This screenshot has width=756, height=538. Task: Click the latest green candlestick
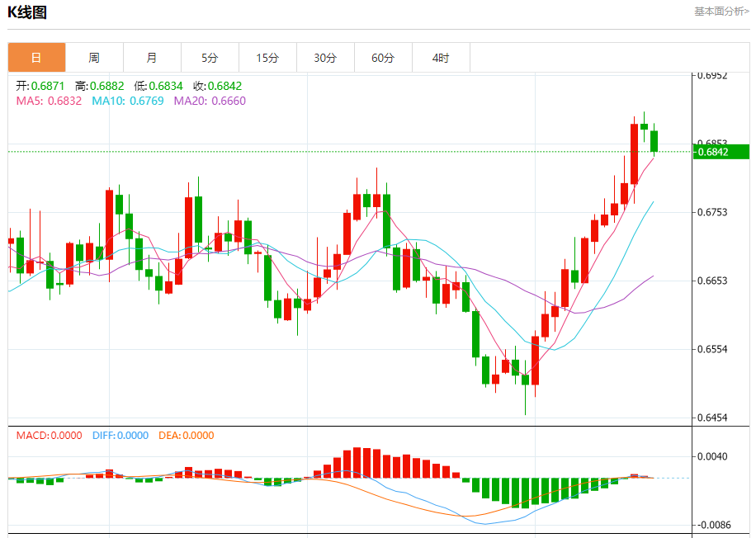(654, 141)
